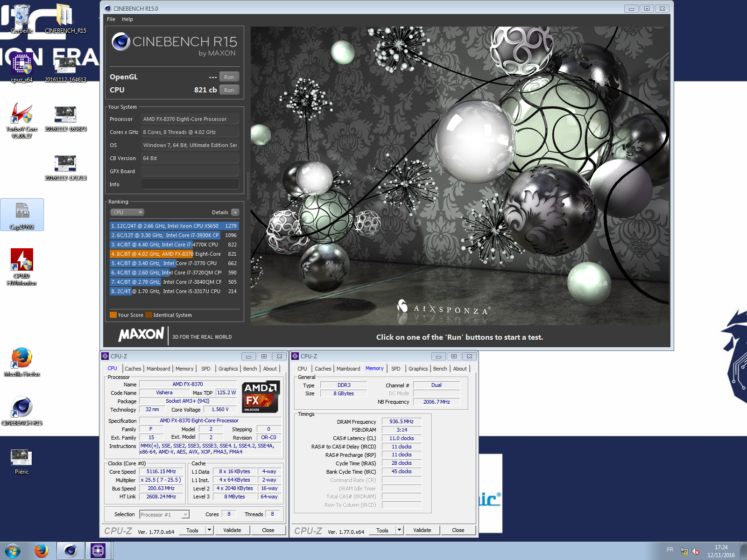Select the cpuz_x64 desktop icon
Screen dimensions: 747x560
pos(22,67)
